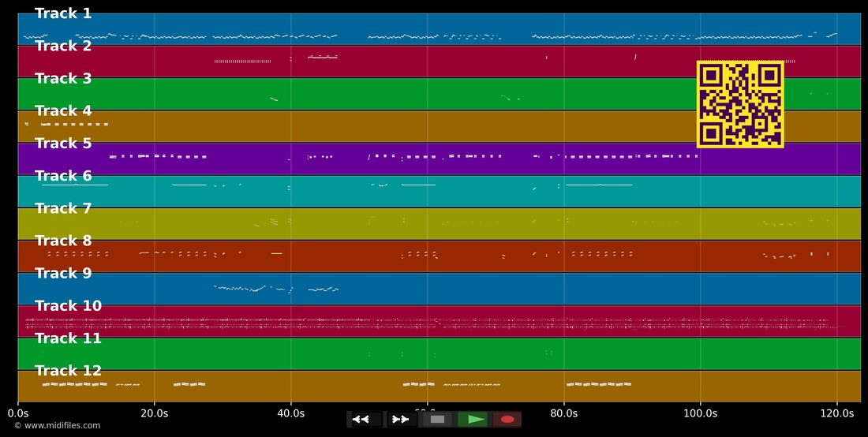Click the 100.0s time axis label

tap(700, 413)
